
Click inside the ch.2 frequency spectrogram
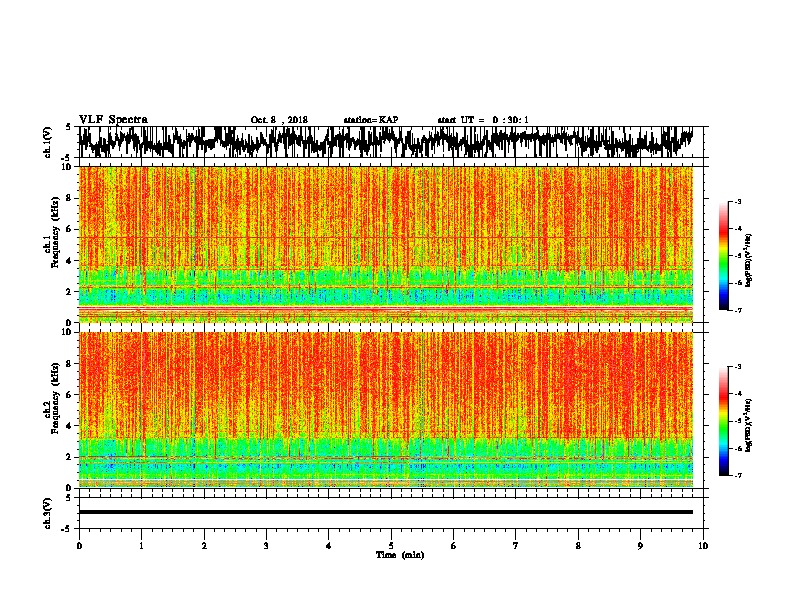click(385, 410)
